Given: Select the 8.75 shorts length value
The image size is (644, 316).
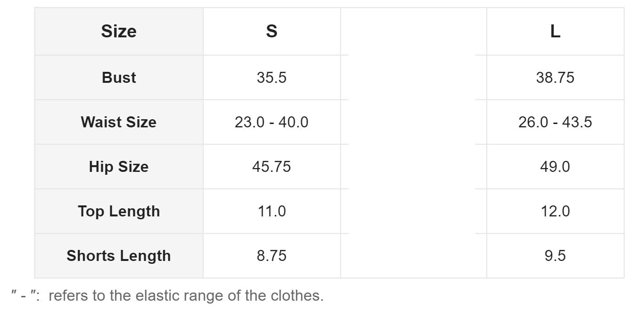Looking at the screenshot, I should coord(272,256).
